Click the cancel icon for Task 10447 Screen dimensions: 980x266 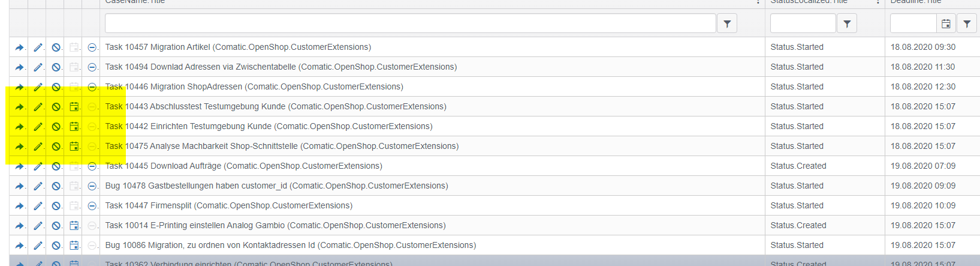click(56, 206)
